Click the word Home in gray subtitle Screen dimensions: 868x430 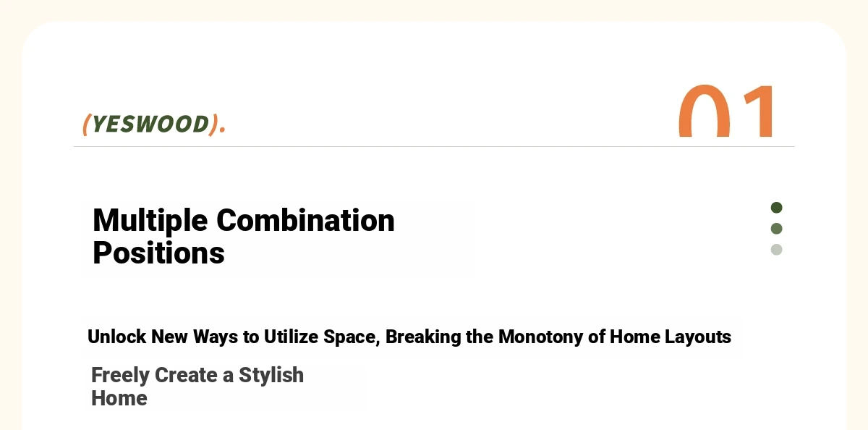pos(119,398)
